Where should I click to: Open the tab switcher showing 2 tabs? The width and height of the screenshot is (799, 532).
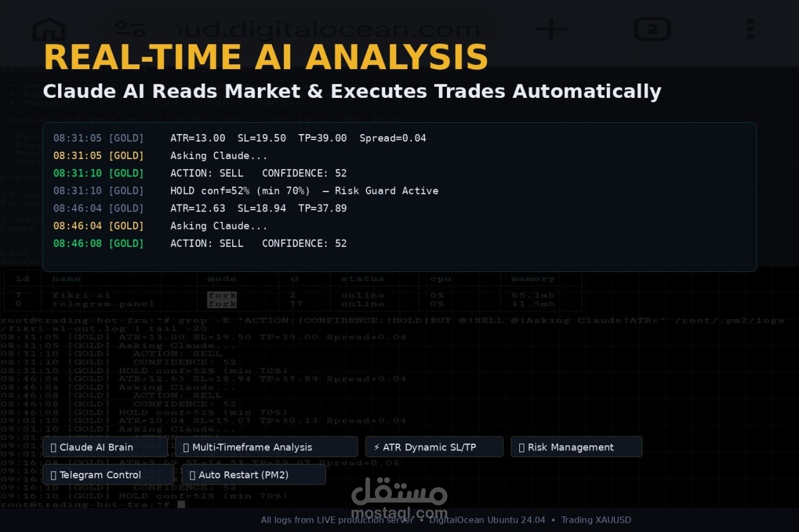[x=652, y=29]
